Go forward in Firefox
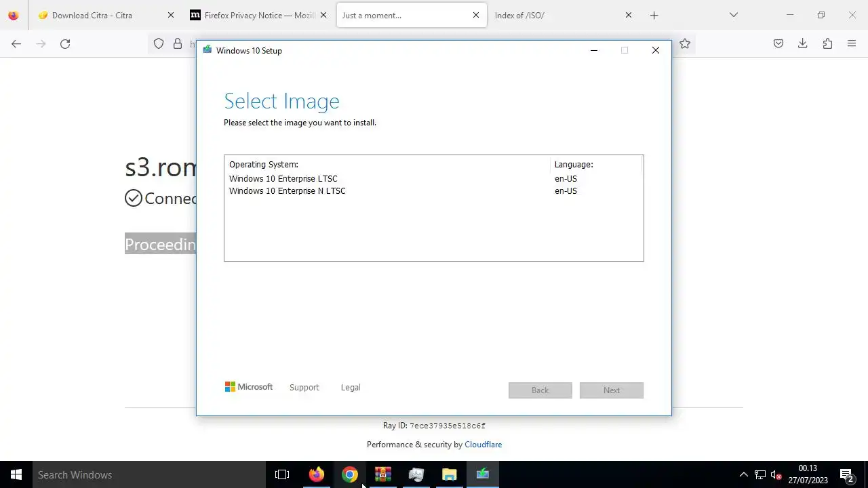This screenshot has width=868, height=488. pos(41,44)
